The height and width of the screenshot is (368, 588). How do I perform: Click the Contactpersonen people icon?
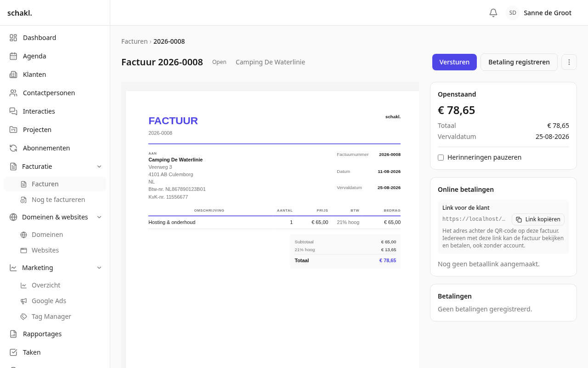[13, 93]
